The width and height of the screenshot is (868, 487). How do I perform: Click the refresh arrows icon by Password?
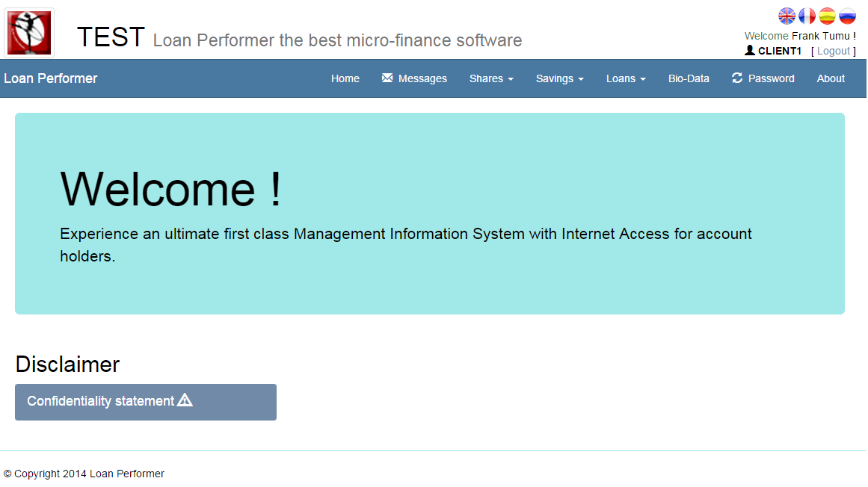click(737, 78)
